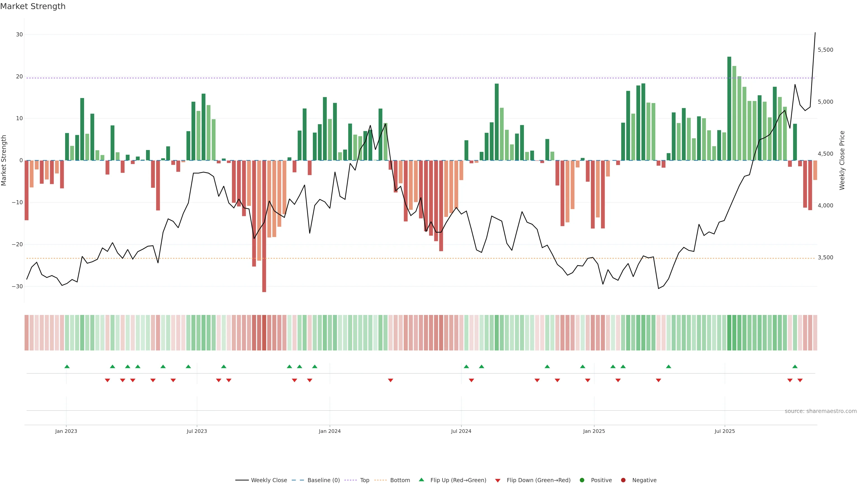The width and height of the screenshot is (868, 488).
Task: Click the dark red Negative circle legend icon
Action: pyautogui.click(x=623, y=480)
